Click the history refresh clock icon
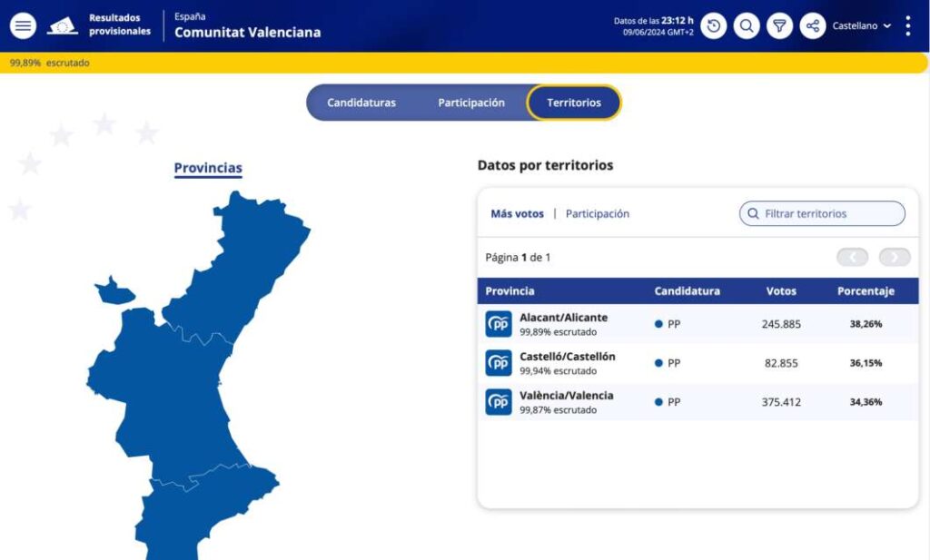The width and height of the screenshot is (930, 560). (714, 25)
